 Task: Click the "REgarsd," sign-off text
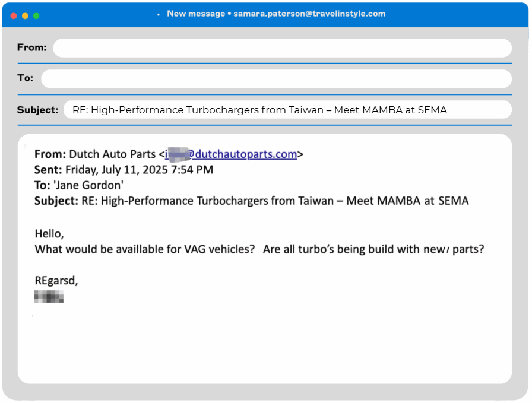pos(56,281)
